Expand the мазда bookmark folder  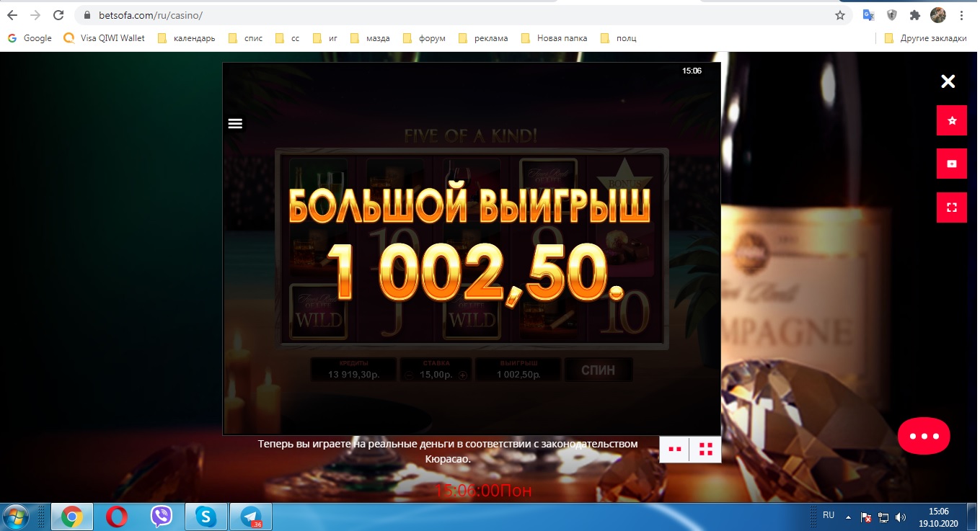tap(369, 38)
